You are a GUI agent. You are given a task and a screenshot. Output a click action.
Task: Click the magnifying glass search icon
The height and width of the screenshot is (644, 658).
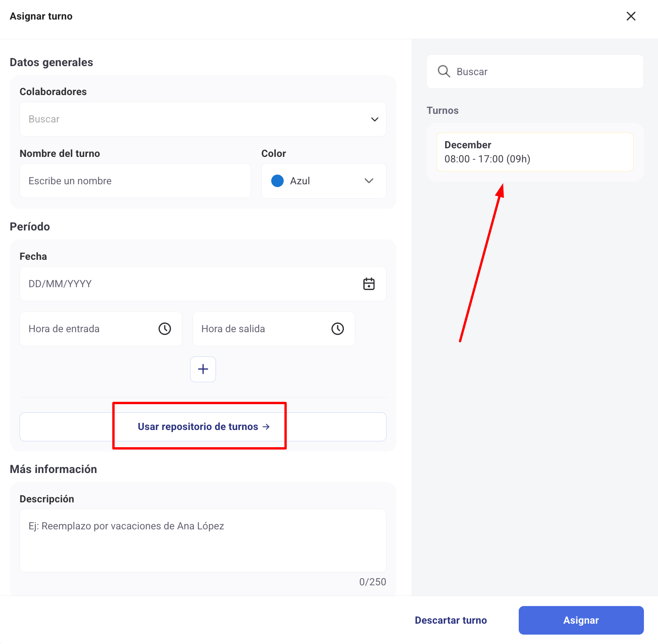[x=444, y=72]
